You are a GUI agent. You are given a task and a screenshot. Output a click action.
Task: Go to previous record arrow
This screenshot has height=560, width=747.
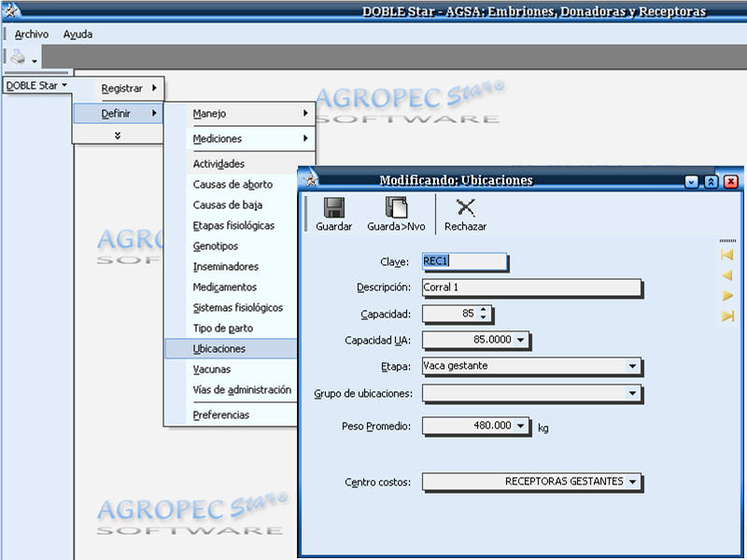coord(727,275)
